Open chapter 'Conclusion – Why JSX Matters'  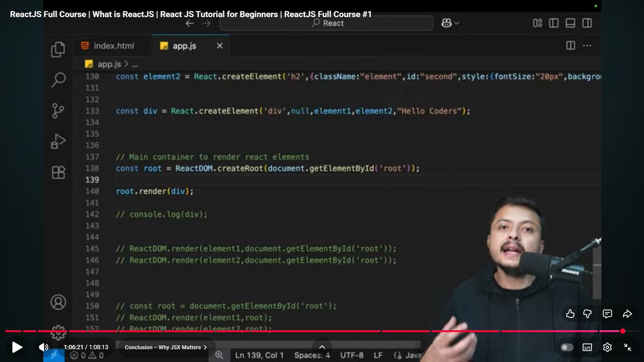tap(166, 347)
